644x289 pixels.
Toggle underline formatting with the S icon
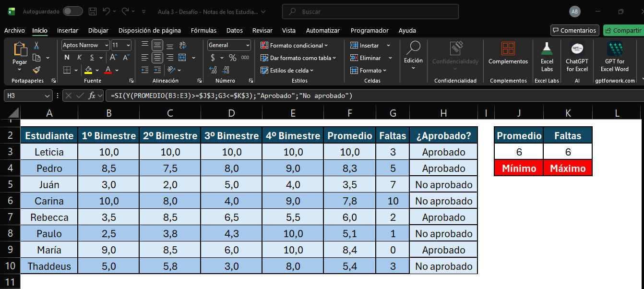point(92,57)
